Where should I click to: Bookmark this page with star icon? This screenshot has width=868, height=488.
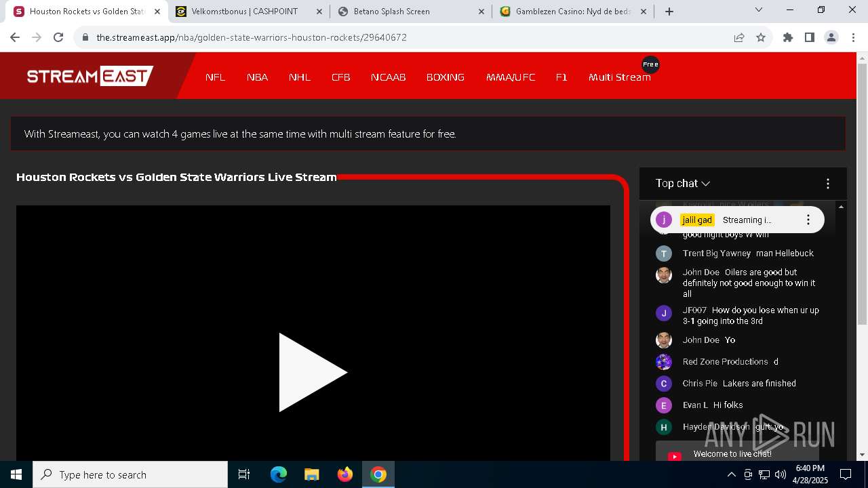[x=761, y=37]
